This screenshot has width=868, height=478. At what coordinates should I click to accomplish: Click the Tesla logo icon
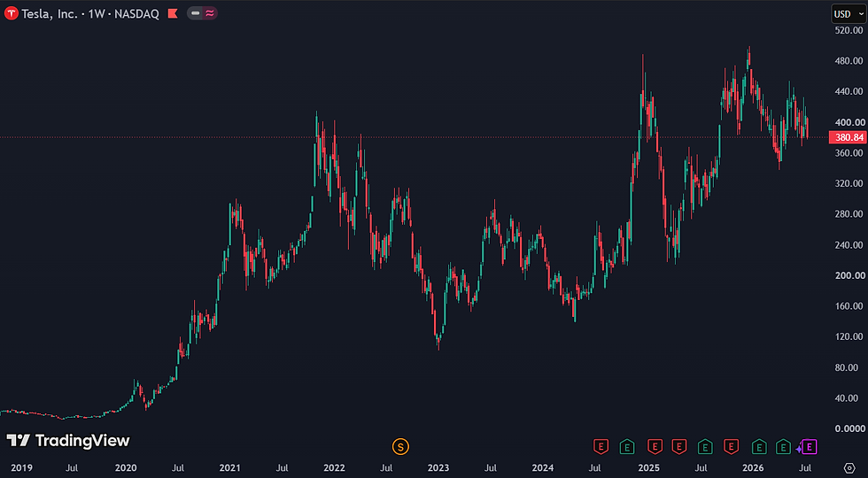pos(11,13)
